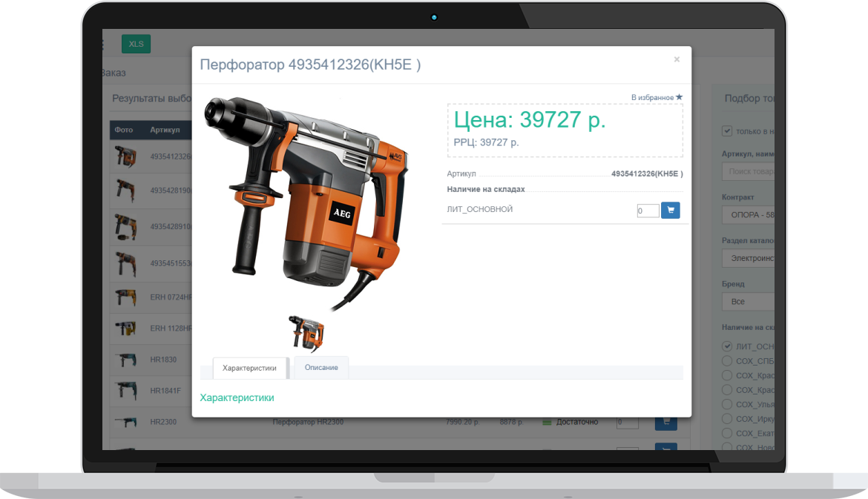Click the ЛИТ_ОСНОВНОЙ warehouse label in dialog
This screenshot has width=868, height=499.
480,209
